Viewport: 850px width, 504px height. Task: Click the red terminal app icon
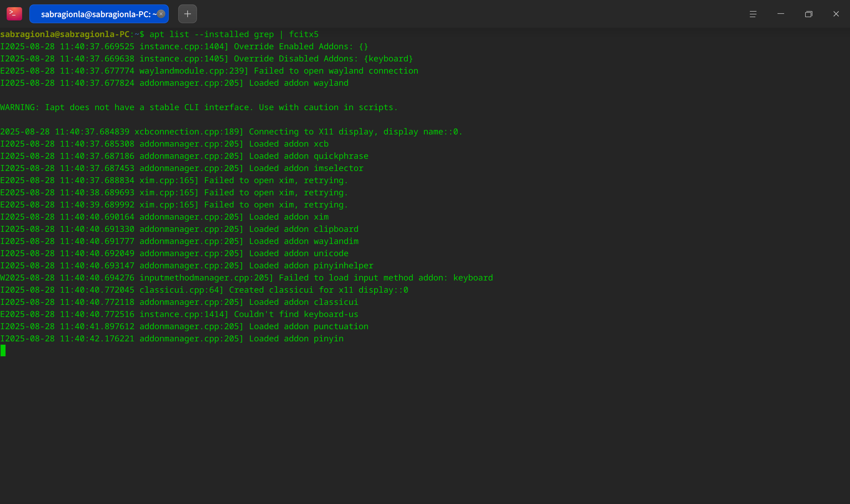tap(14, 14)
